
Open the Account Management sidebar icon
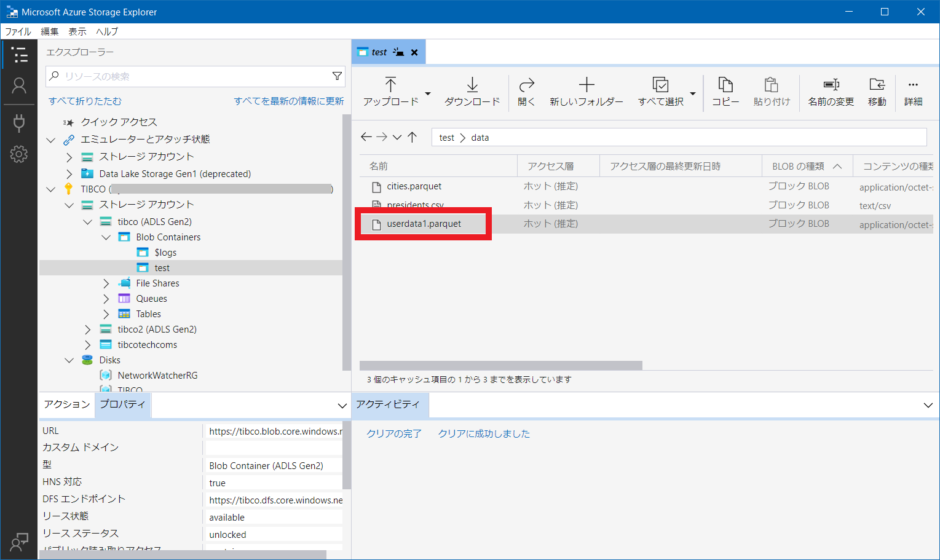click(x=19, y=86)
